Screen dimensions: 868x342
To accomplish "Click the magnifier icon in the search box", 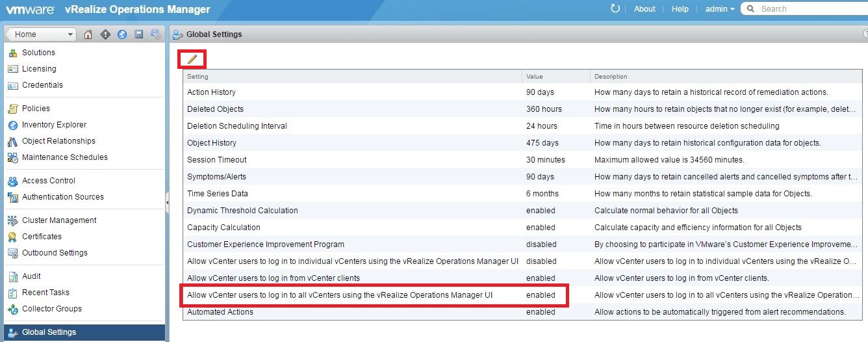I will click(750, 9).
